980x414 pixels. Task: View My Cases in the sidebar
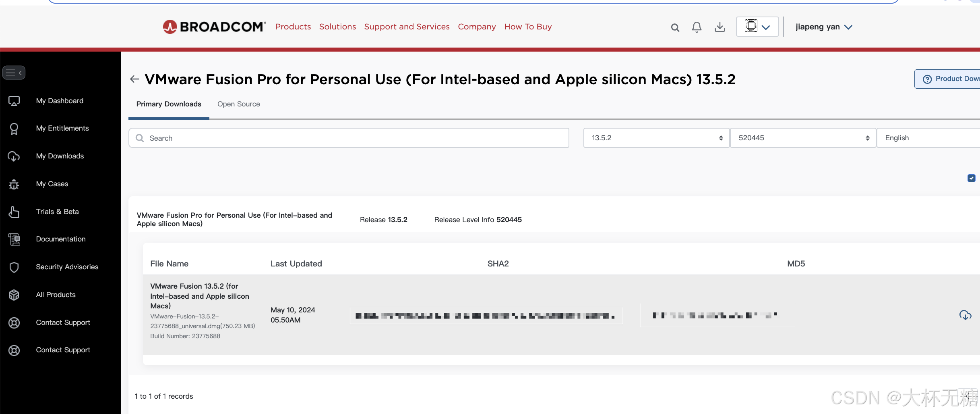(x=52, y=183)
